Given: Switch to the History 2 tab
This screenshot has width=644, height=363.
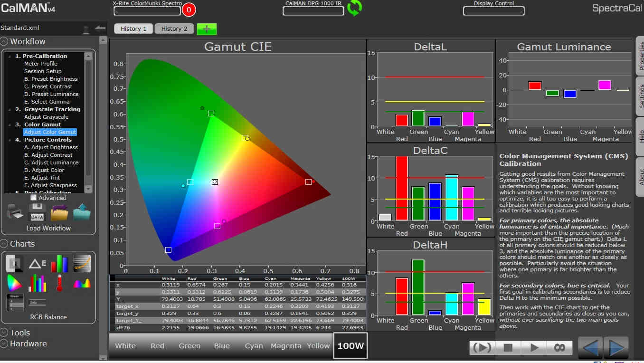Looking at the screenshot, I should pyautogui.click(x=174, y=29).
